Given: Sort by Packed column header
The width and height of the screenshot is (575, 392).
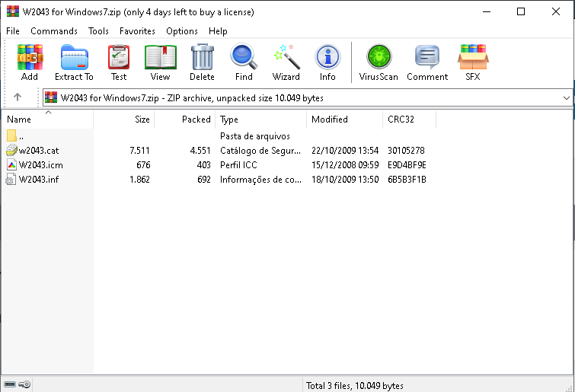Looking at the screenshot, I should [184, 120].
